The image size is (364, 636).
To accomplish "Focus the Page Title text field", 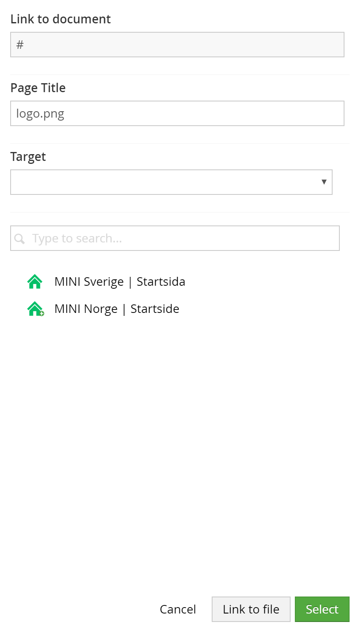I will pos(177,113).
